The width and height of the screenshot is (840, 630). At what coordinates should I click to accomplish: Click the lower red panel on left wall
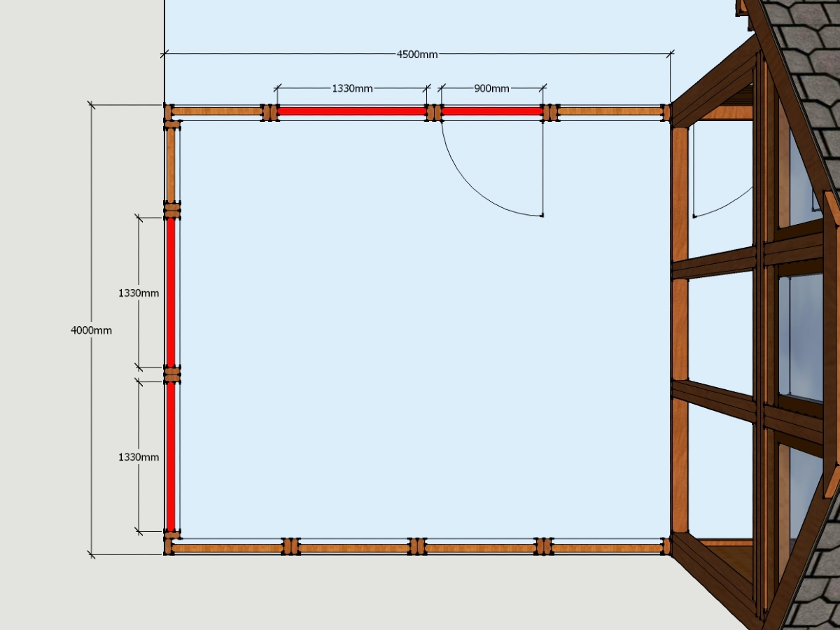(x=170, y=456)
